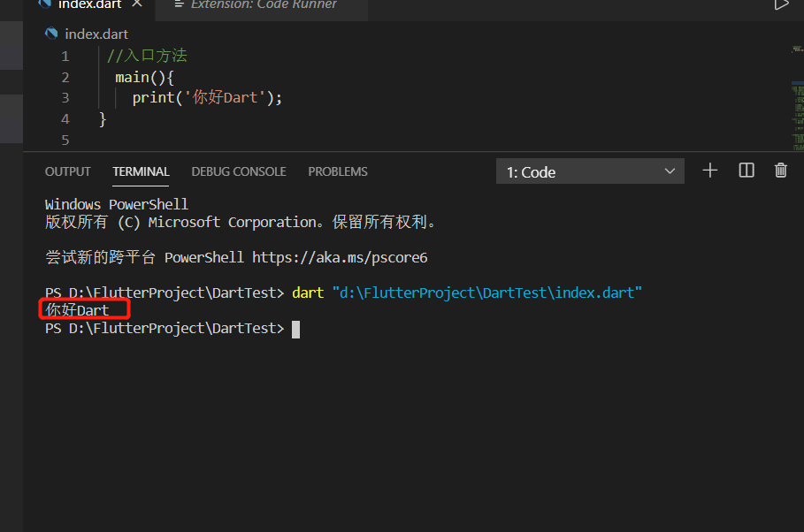Click the 你好Dart output line in terminal
Viewport: 804px width, 532px height.
pyautogui.click(x=77, y=310)
